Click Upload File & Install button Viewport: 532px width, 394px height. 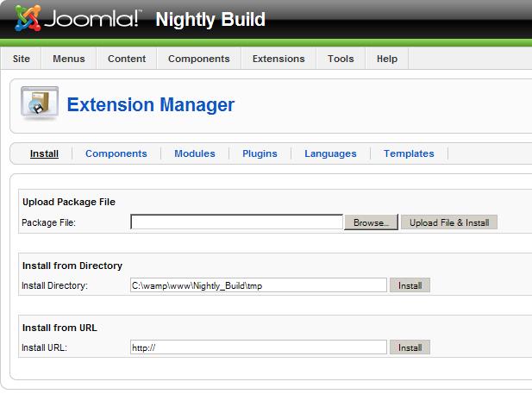tap(448, 222)
